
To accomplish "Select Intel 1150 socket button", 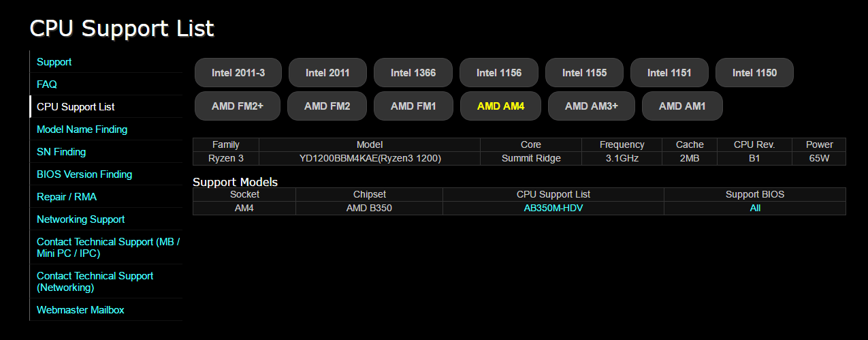I will [754, 72].
